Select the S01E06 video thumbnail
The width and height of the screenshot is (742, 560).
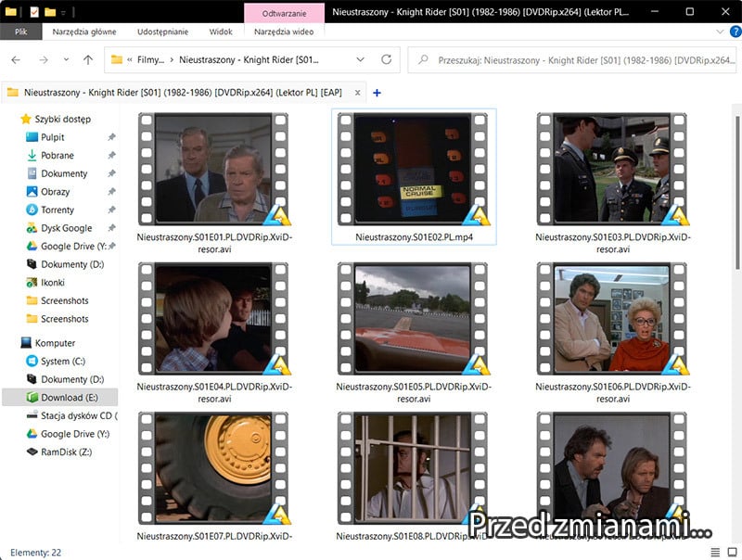[612, 319]
